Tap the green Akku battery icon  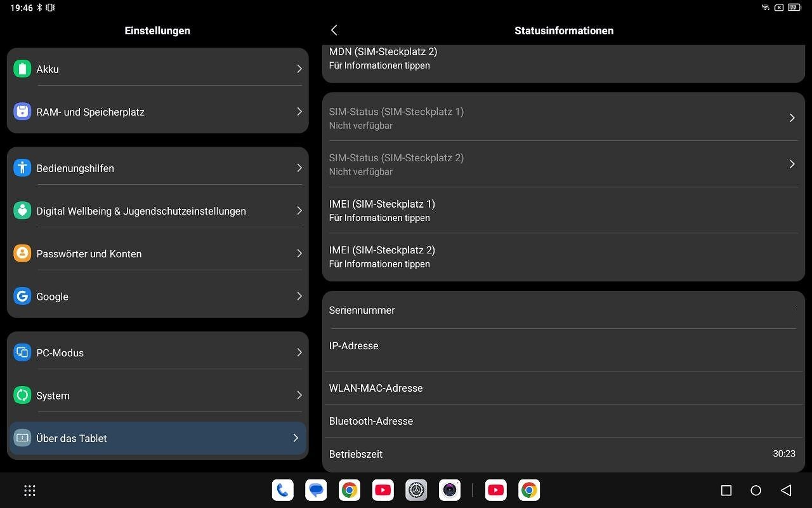click(22, 69)
